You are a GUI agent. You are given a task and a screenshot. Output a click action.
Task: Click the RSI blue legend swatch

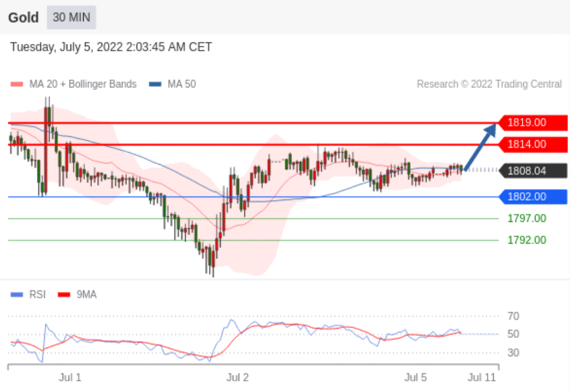pyautogui.click(x=16, y=294)
